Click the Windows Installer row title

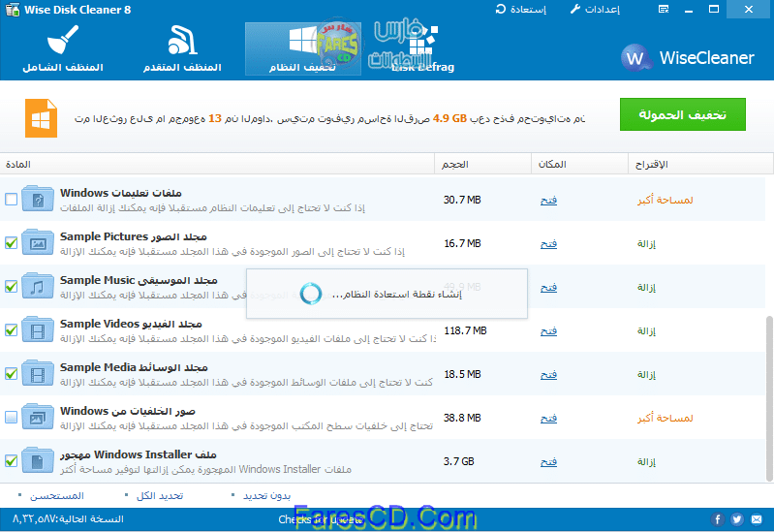point(139,454)
